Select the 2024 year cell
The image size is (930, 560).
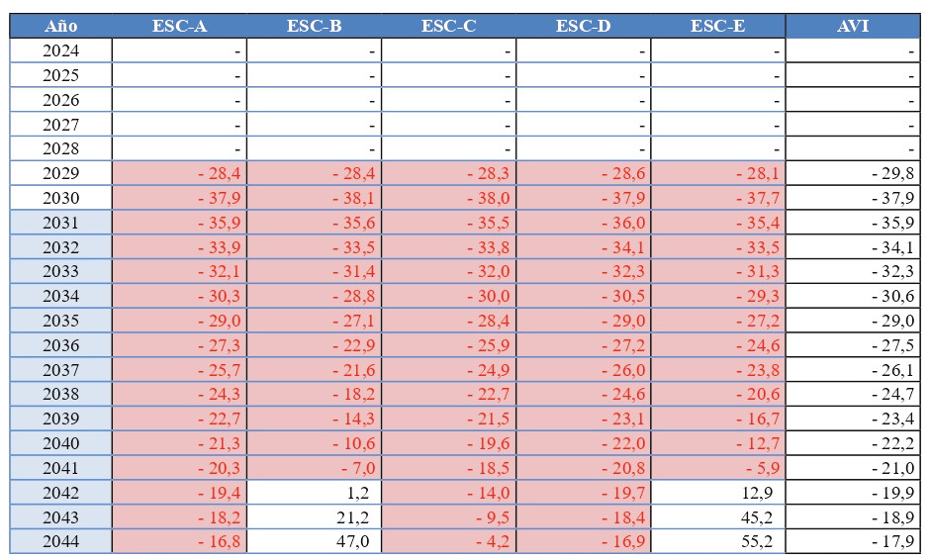coord(61,50)
